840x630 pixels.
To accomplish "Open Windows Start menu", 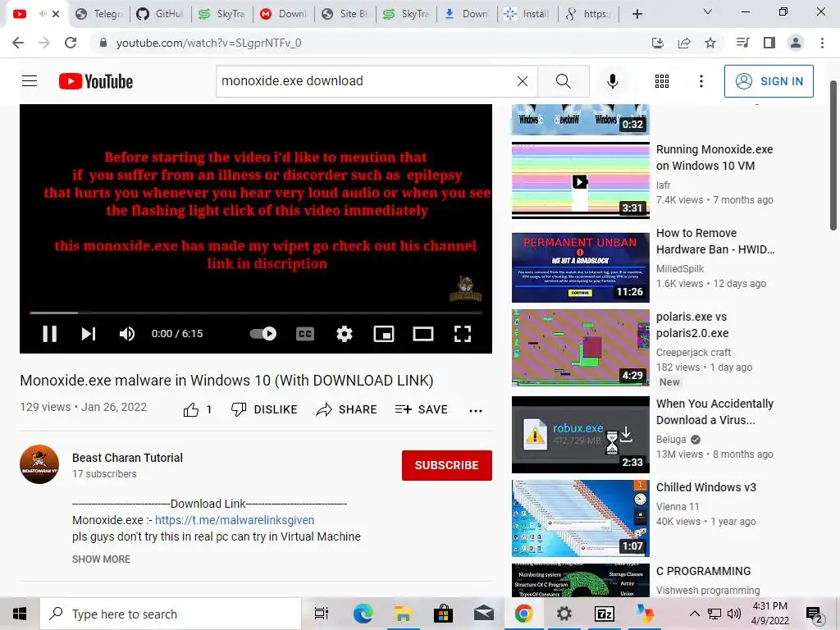I will 20,614.
